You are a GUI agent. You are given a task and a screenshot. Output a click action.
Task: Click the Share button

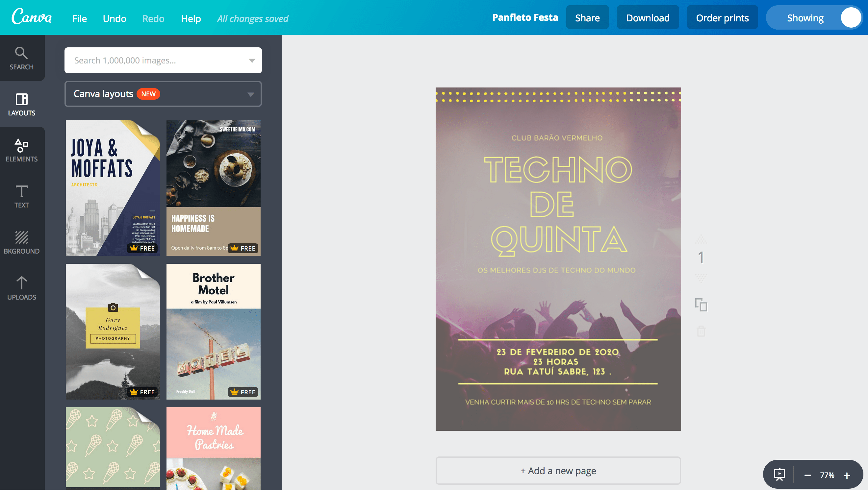587,17
